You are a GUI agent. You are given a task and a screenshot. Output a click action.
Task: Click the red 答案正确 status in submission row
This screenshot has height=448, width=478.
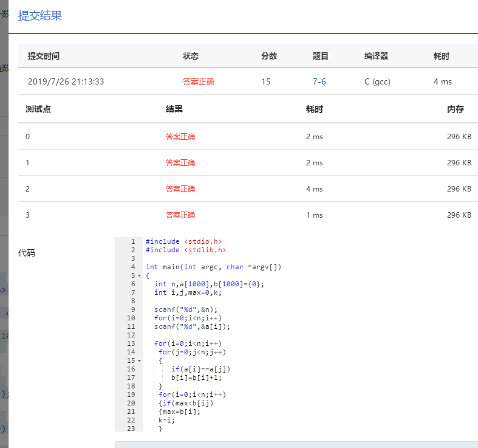point(198,81)
